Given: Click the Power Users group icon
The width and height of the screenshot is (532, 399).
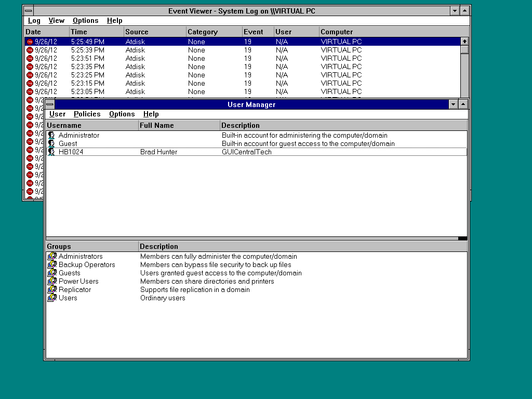Looking at the screenshot, I should coord(52,281).
